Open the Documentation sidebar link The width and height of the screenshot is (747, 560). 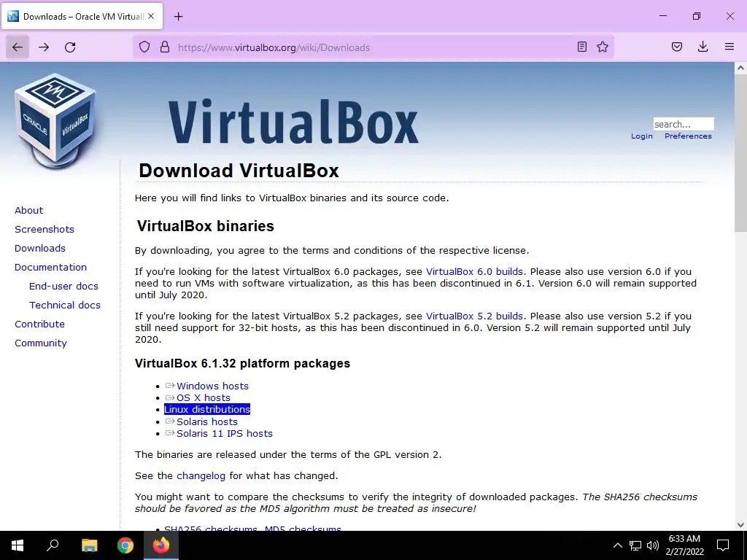[x=50, y=268]
